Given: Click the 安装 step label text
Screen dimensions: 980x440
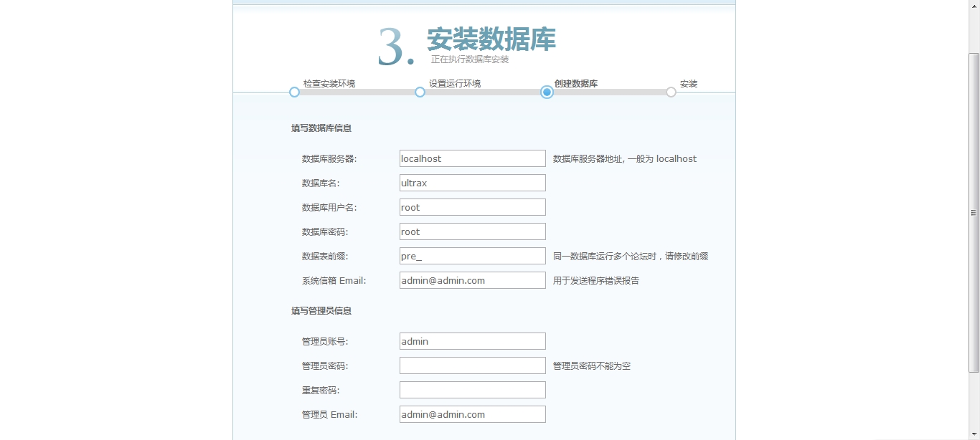Looking at the screenshot, I should (x=689, y=84).
